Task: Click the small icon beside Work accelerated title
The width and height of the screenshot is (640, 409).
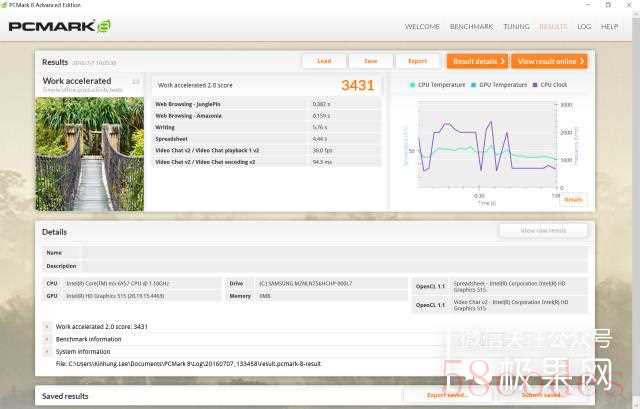Action: click(x=136, y=81)
